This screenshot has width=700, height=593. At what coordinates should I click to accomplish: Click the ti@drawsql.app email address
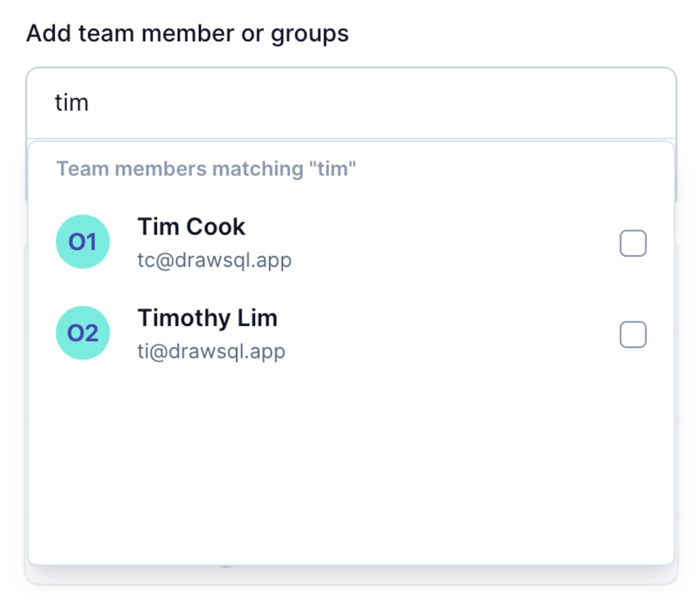211,351
